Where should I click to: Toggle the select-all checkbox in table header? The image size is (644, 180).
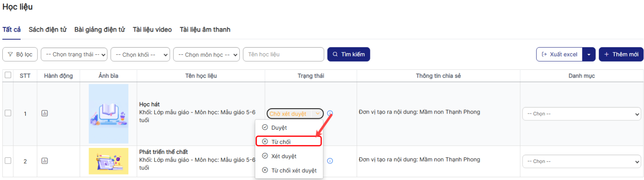(x=8, y=75)
